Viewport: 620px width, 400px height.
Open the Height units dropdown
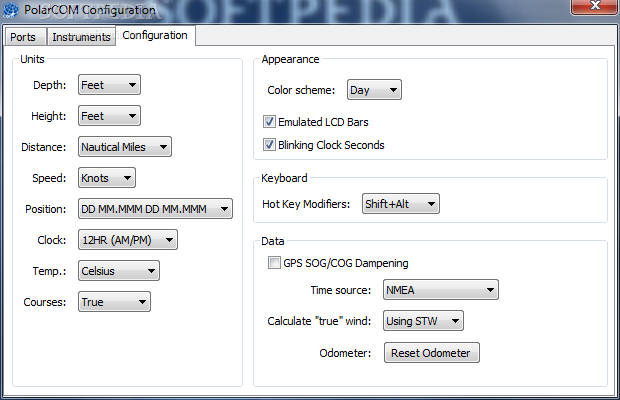click(109, 116)
